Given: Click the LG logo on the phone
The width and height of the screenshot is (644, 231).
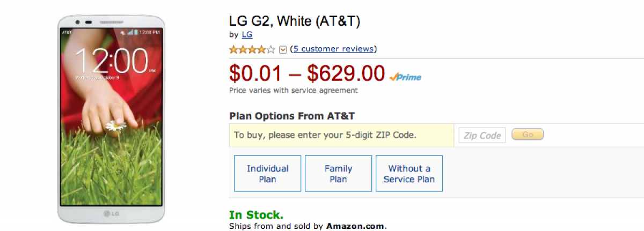Looking at the screenshot, I should point(111,214).
